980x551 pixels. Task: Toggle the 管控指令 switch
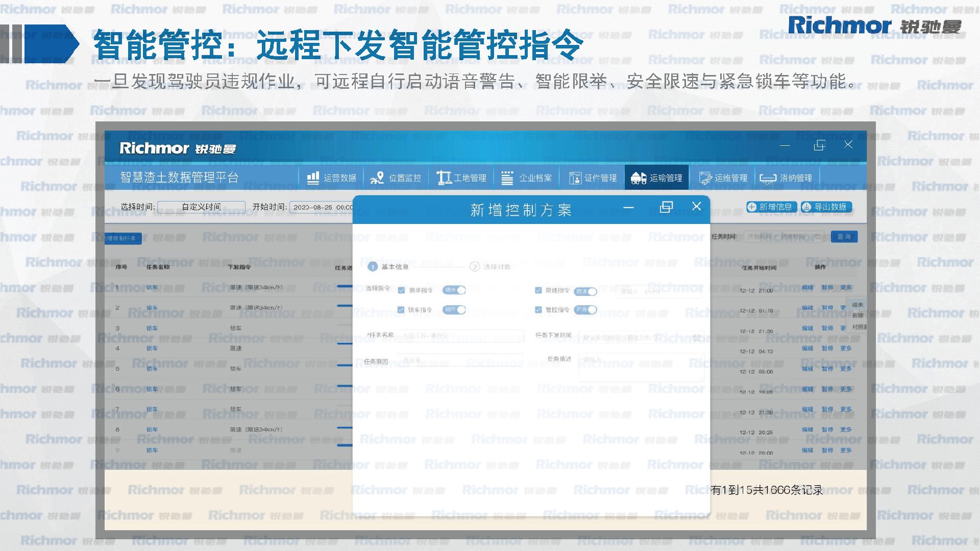585,310
